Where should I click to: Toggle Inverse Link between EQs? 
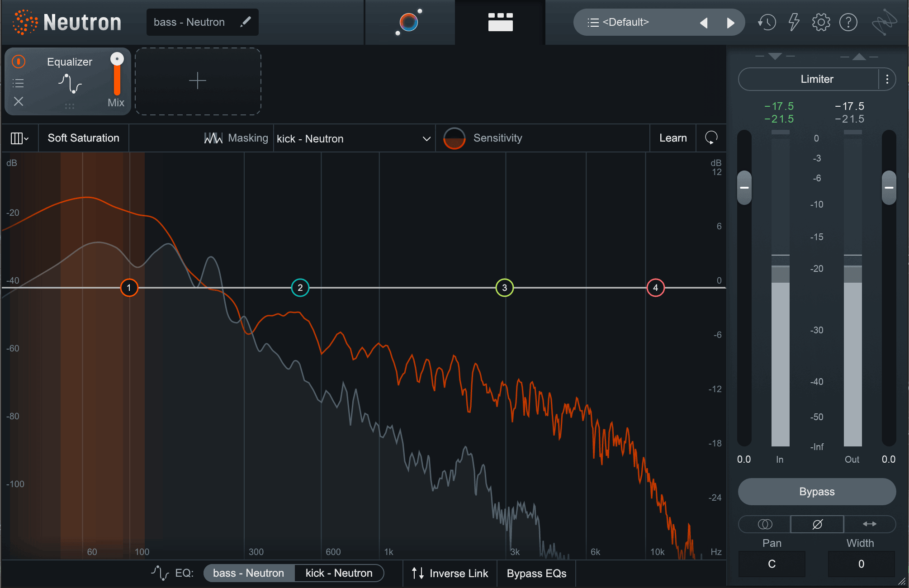(450, 574)
